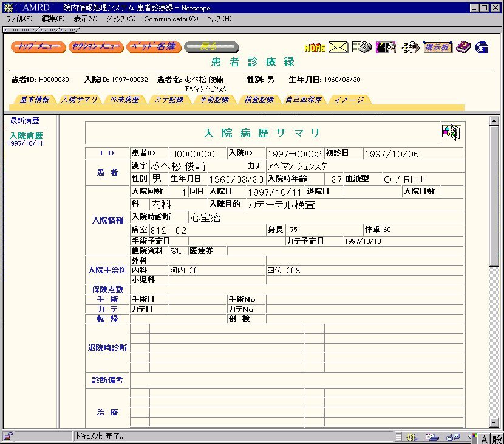Viewport: 504px width, 444px height.
Task: Switch to the カテ記録 tab
Action: pos(169,100)
